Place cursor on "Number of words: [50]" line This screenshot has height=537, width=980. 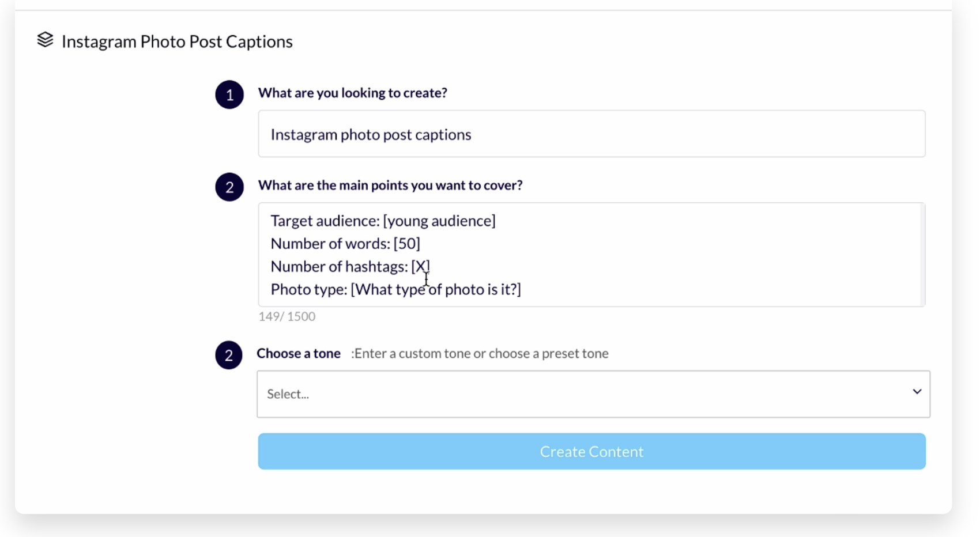click(345, 244)
